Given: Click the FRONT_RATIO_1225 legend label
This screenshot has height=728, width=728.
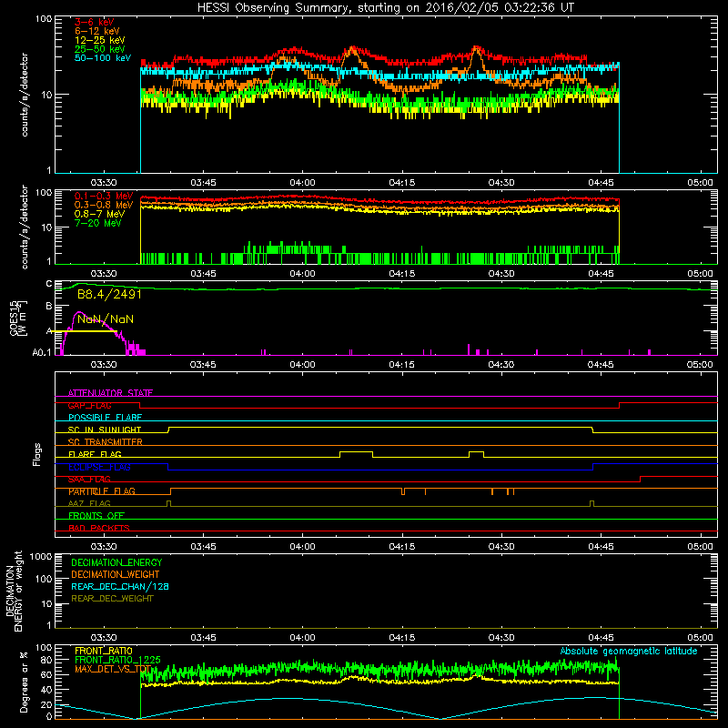Looking at the screenshot, I should point(117,660).
